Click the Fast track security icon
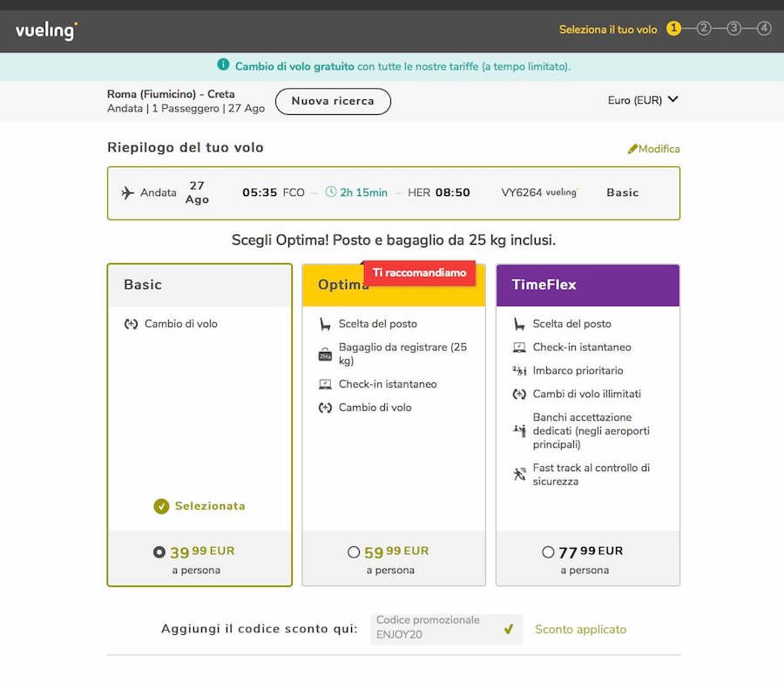Viewport: 784px width, 682px height. coord(519,475)
